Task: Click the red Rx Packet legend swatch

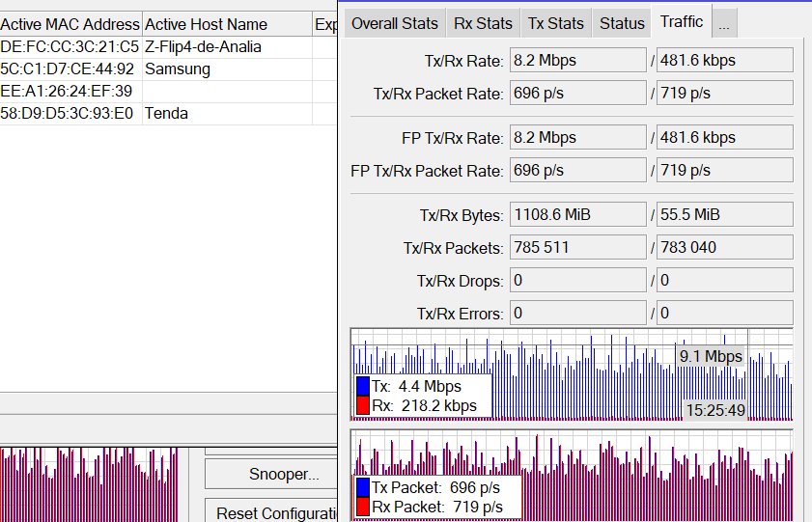Action: coord(363,507)
